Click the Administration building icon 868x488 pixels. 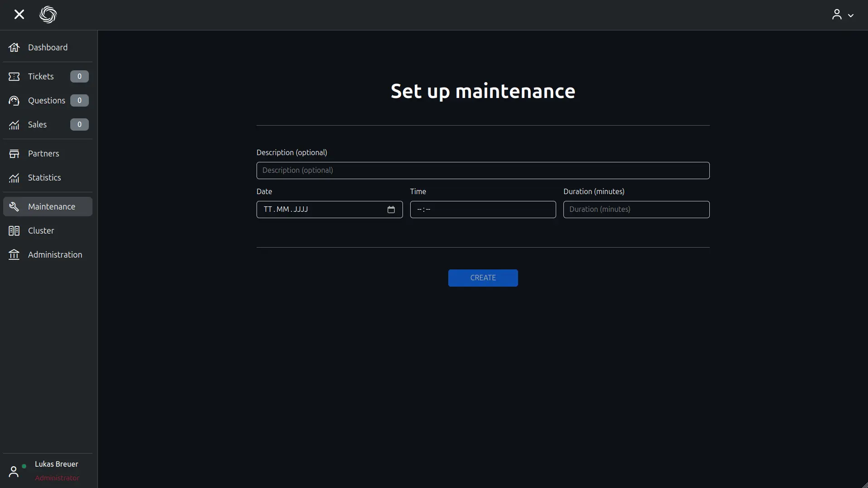pyautogui.click(x=14, y=255)
